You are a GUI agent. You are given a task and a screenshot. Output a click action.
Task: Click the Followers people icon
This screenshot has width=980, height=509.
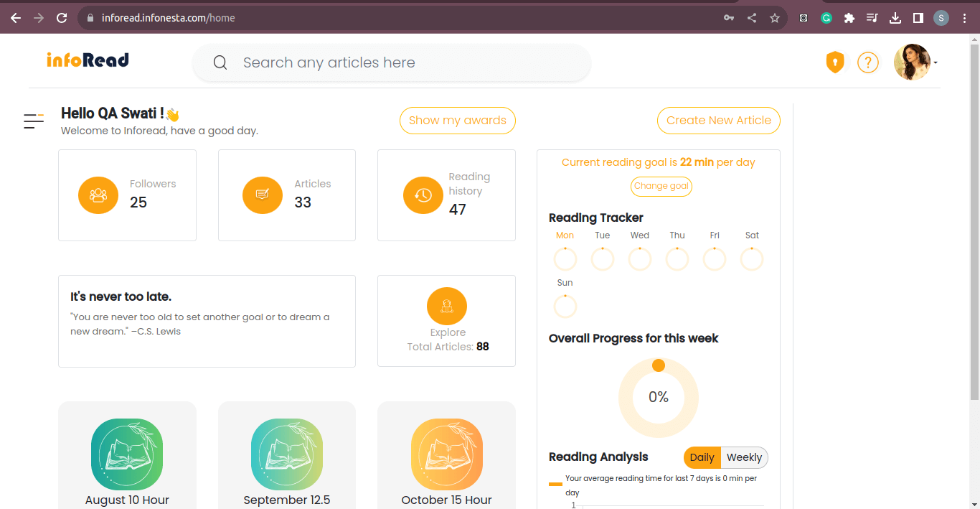tap(98, 195)
